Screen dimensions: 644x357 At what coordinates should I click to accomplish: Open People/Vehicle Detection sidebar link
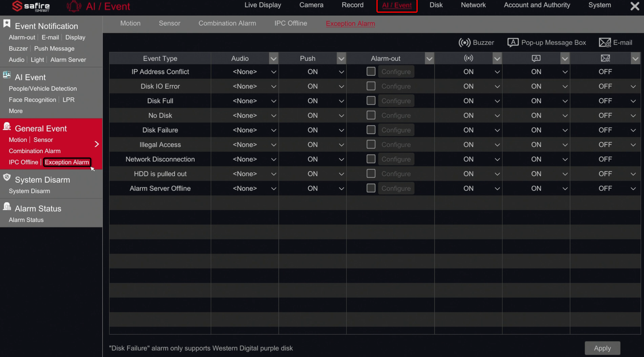click(x=43, y=89)
